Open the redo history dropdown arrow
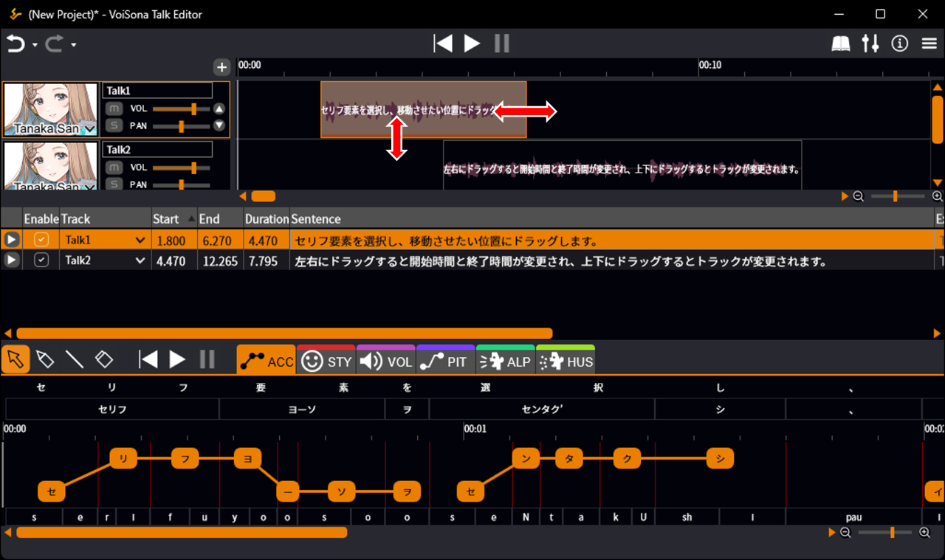945x560 pixels. (x=74, y=45)
